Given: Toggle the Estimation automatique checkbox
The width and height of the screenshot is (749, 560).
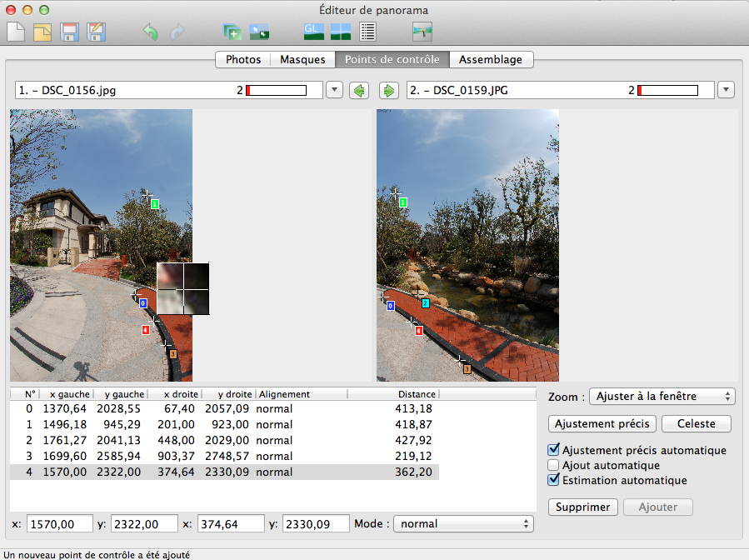Looking at the screenshot, I should (x=554, y=480).
